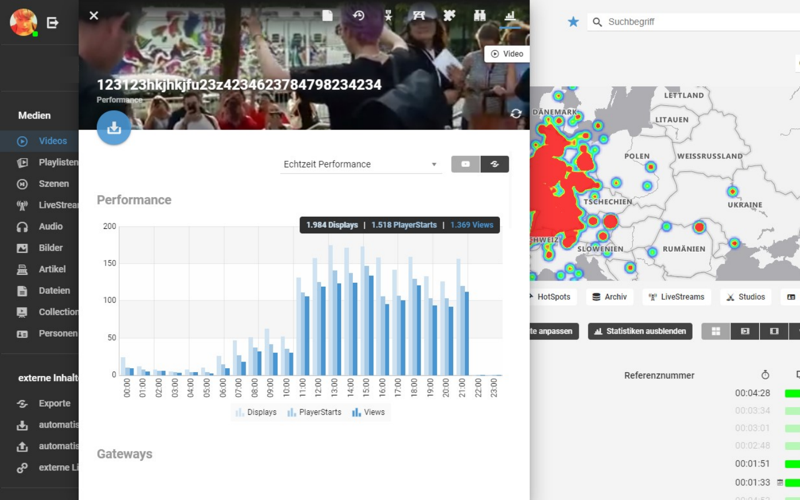
Task: Open the HotSpots map tab
Action: [553, 297]
